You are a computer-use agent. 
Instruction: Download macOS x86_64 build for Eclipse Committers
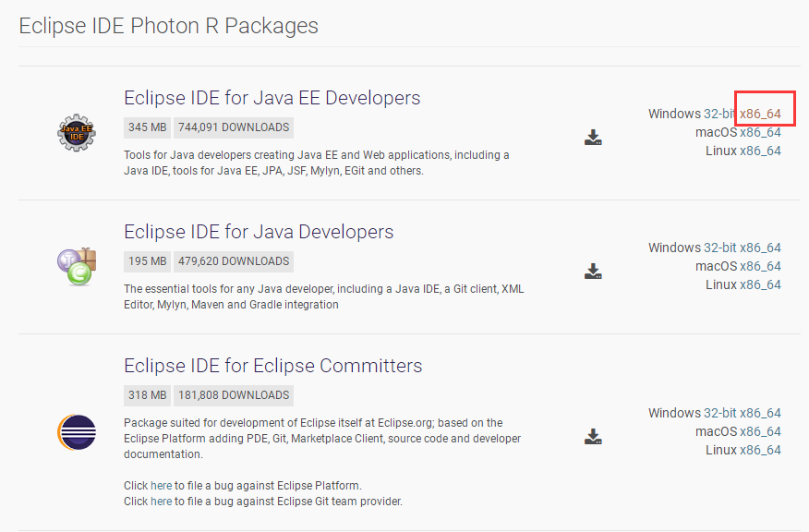point(761,430)
